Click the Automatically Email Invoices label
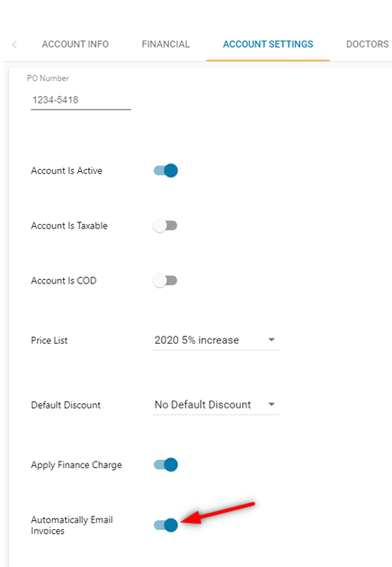This screenshot has width=392, height=567. (72, 525)
